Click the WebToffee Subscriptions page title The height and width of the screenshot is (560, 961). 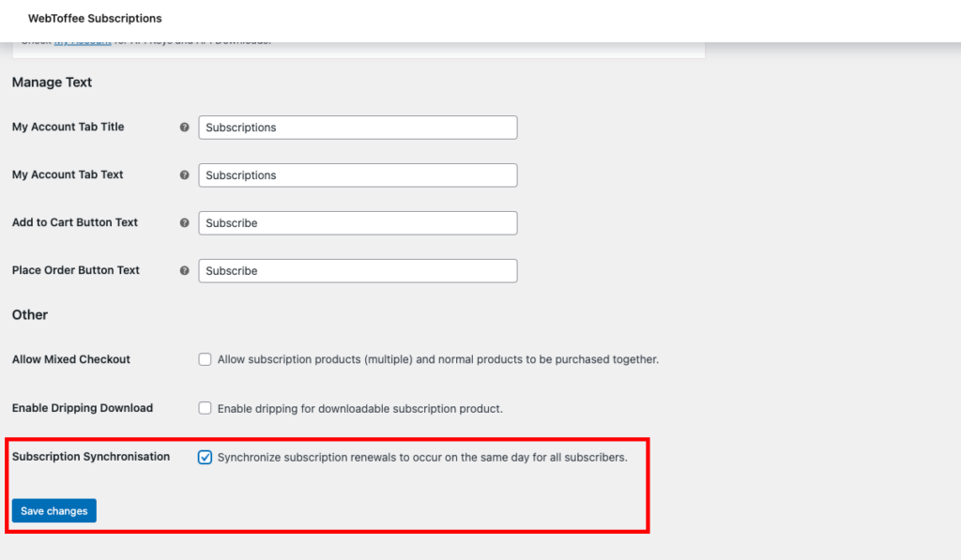tap(95, 19)
